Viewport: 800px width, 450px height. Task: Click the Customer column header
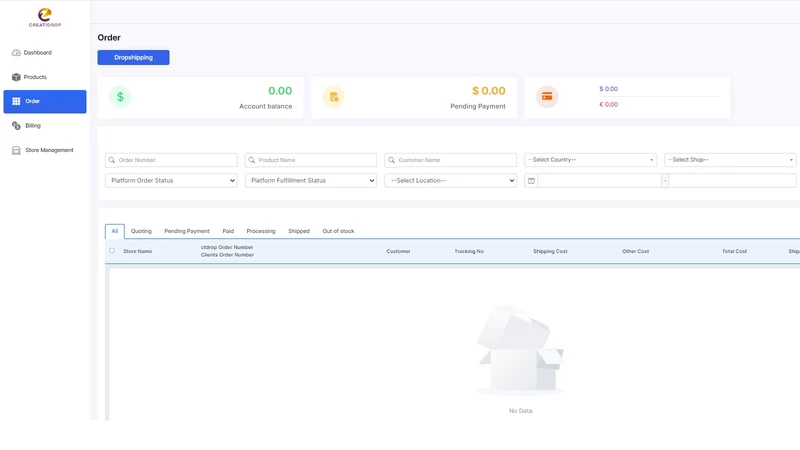point(398,252)
